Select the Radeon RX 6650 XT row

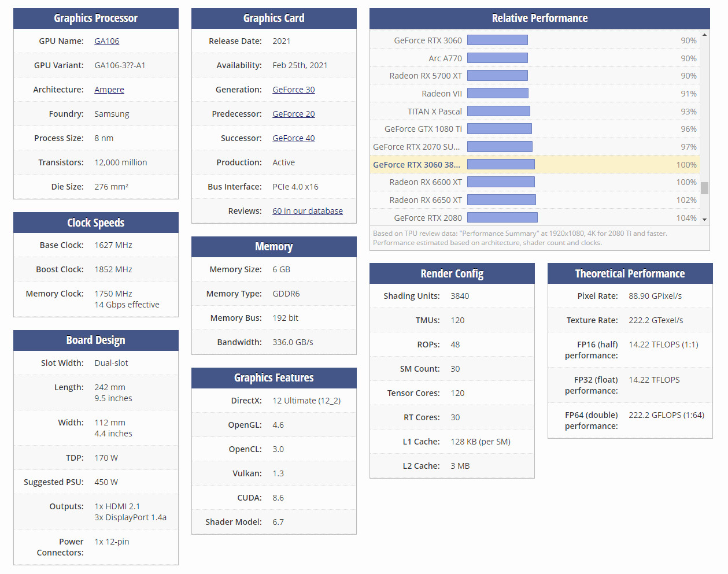(535, 200)
